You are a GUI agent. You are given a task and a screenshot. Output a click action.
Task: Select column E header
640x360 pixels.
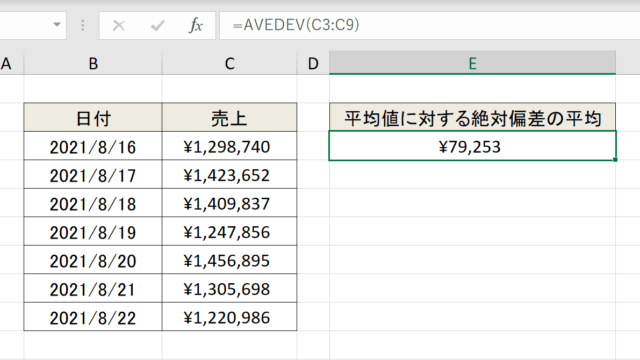pyautogui.click(x=472, y=63)
